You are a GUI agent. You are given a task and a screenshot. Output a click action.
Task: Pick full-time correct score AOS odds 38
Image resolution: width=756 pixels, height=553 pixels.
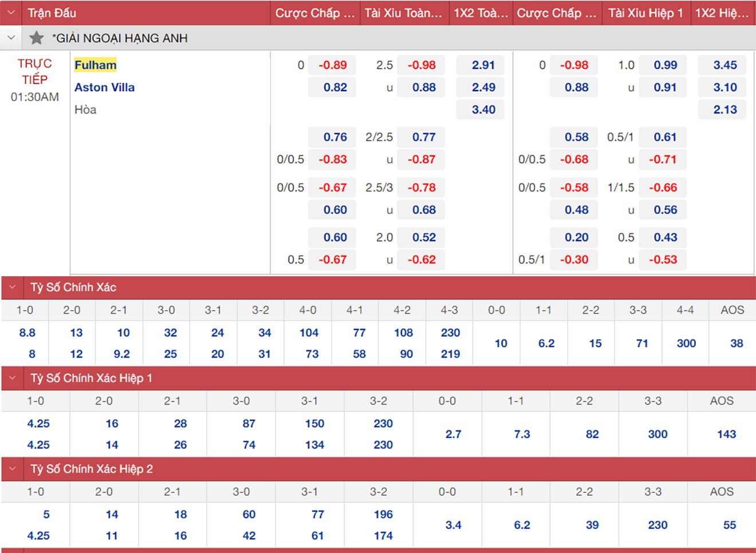pyautogui.click(x=737, y=343)
